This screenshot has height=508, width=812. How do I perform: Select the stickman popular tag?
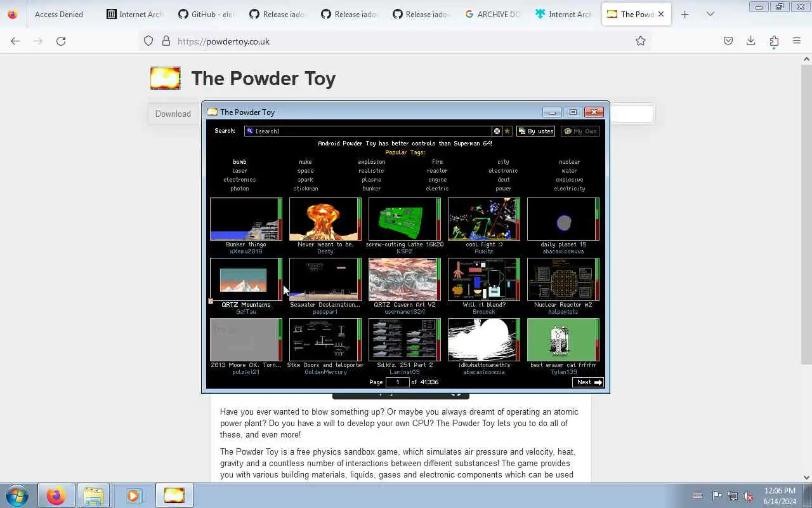click(x=305, y=189)
